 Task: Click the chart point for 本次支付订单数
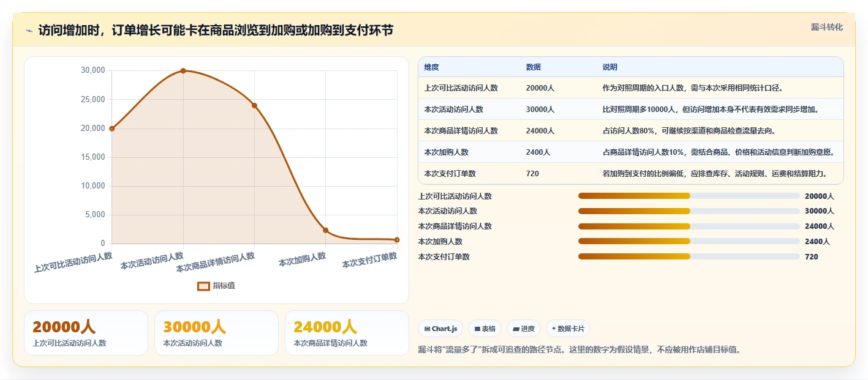(x=397, y=240)
